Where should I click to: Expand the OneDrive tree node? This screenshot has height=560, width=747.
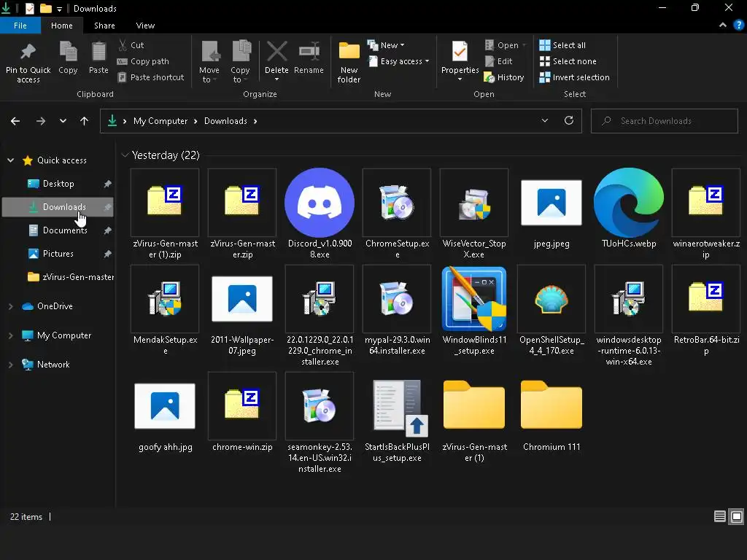pos(10,306)
